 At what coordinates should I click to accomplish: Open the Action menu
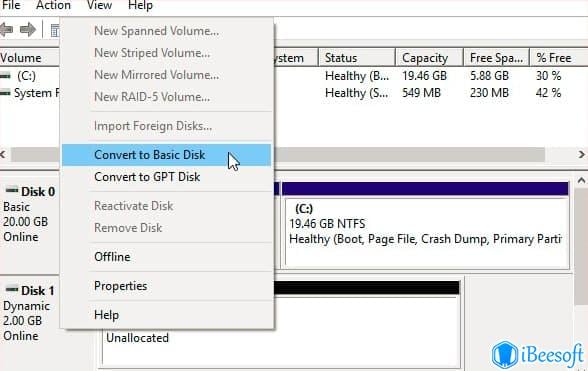pyautogui.click(x=53, y=6)
